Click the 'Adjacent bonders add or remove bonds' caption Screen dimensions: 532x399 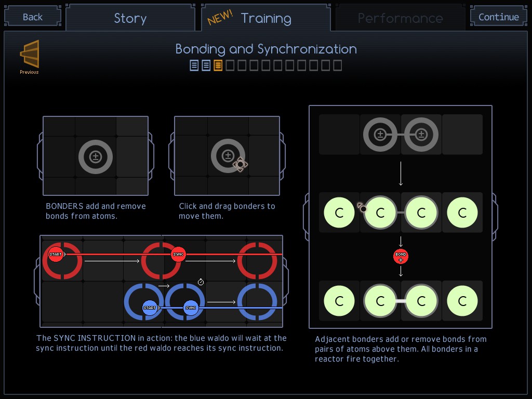point(401,349)
